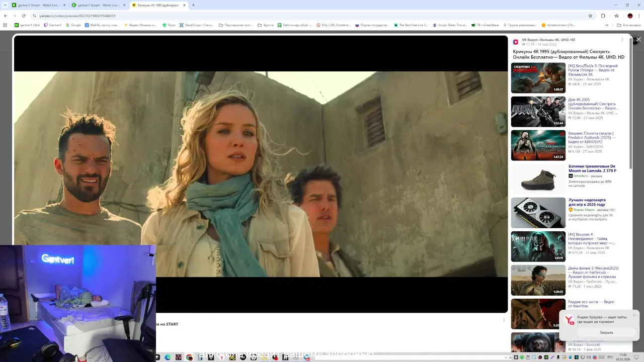Bookmark this page with the star icon
This screenshot has width=644, height=362.
[x=590, y=16]
